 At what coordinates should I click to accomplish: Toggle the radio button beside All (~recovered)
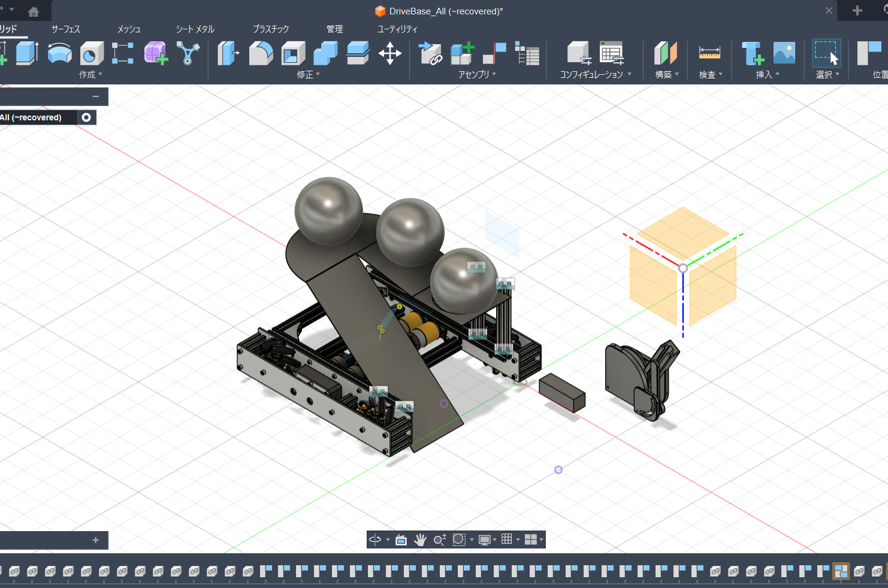(86, 117)
